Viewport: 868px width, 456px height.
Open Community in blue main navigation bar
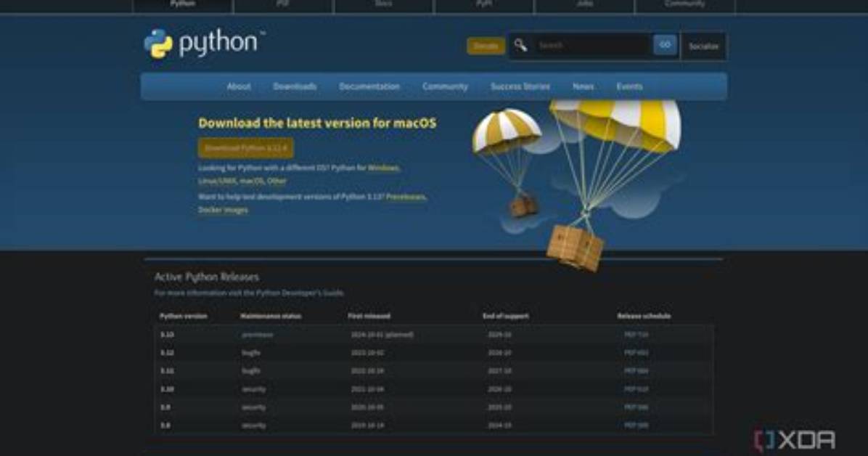pyautogui.click(x=445, y=86)
